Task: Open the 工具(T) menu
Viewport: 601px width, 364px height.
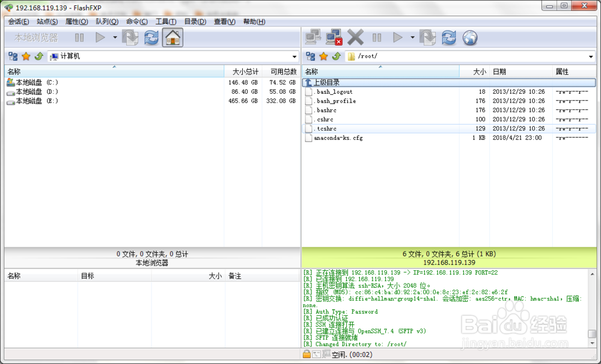Action: tap(166, 22)
